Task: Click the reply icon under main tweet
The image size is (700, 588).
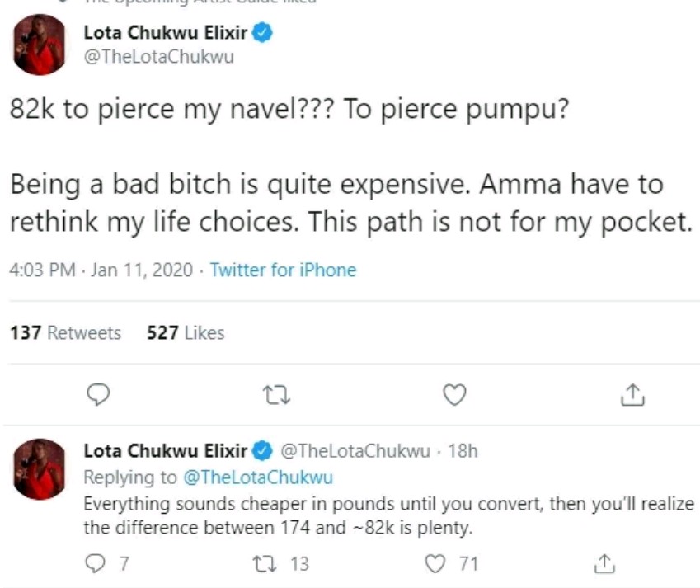Action: (x=98, y=395)
